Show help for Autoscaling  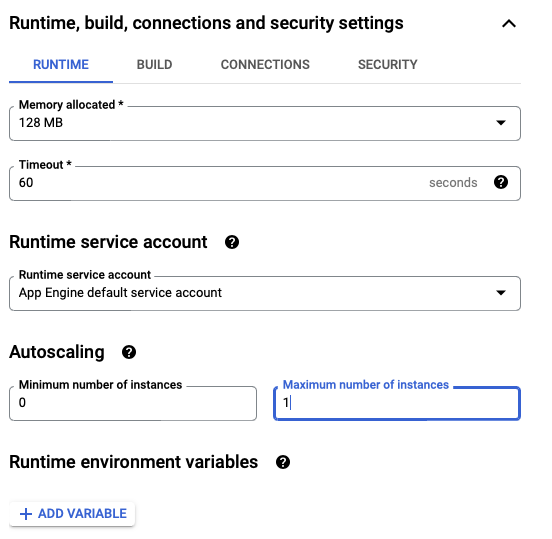click(129, 352)
